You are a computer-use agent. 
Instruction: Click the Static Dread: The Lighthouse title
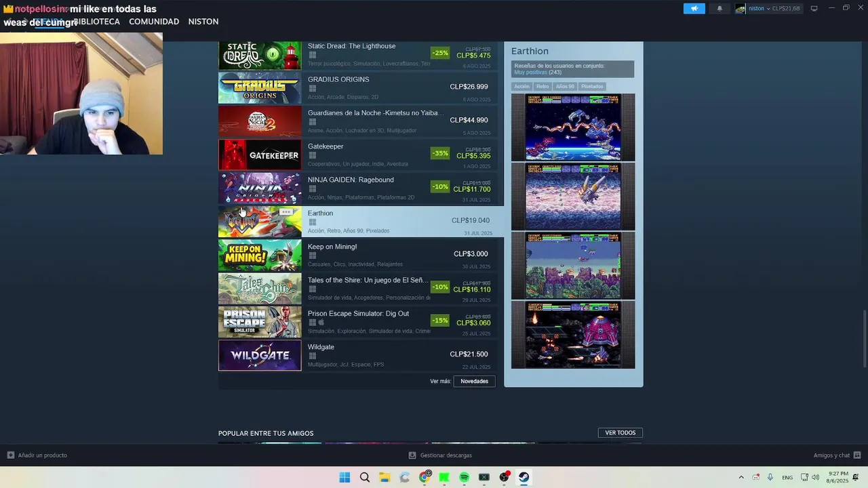pyautogui.click(x=351, y=46)
